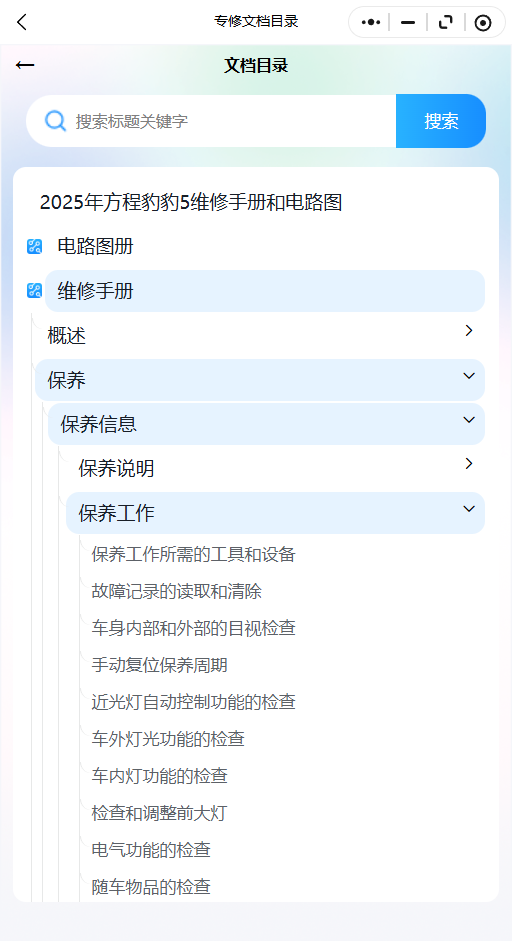512x941 pixels.
Task: Collapse the 保养工作 list
Action: click(x=469, y=509)
